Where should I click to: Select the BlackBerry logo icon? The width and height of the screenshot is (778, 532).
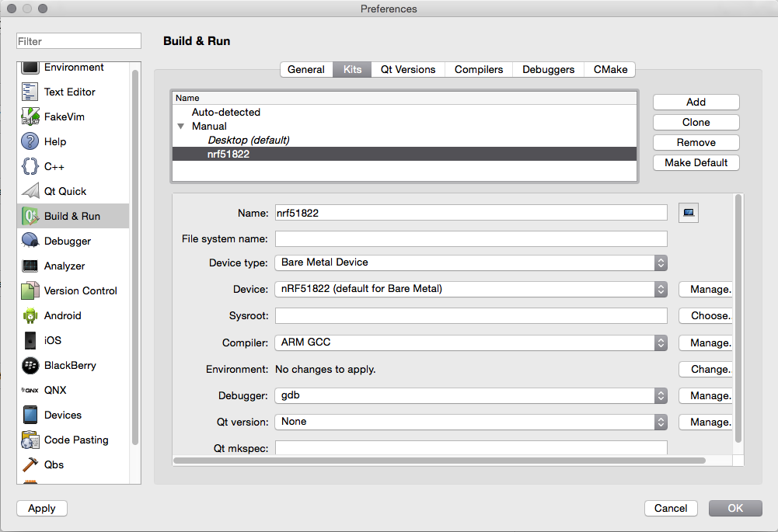[30, 365]
